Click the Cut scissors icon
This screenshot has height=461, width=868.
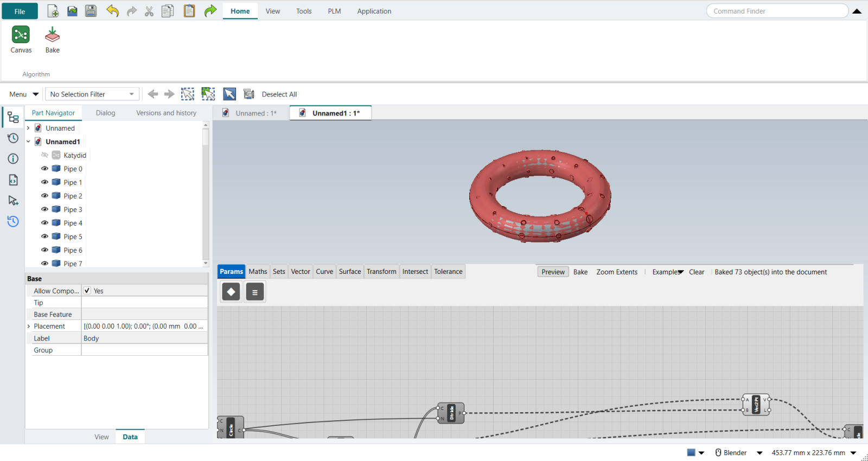149,11
